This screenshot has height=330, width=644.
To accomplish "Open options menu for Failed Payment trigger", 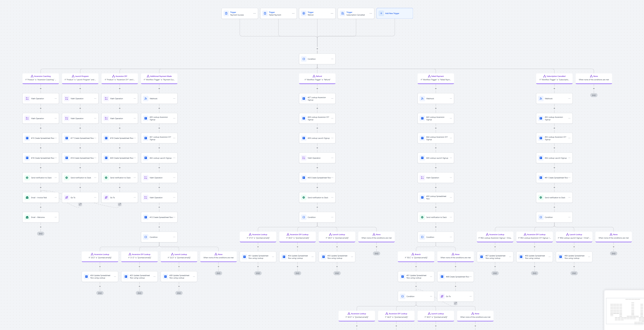I will pos(293,13).
